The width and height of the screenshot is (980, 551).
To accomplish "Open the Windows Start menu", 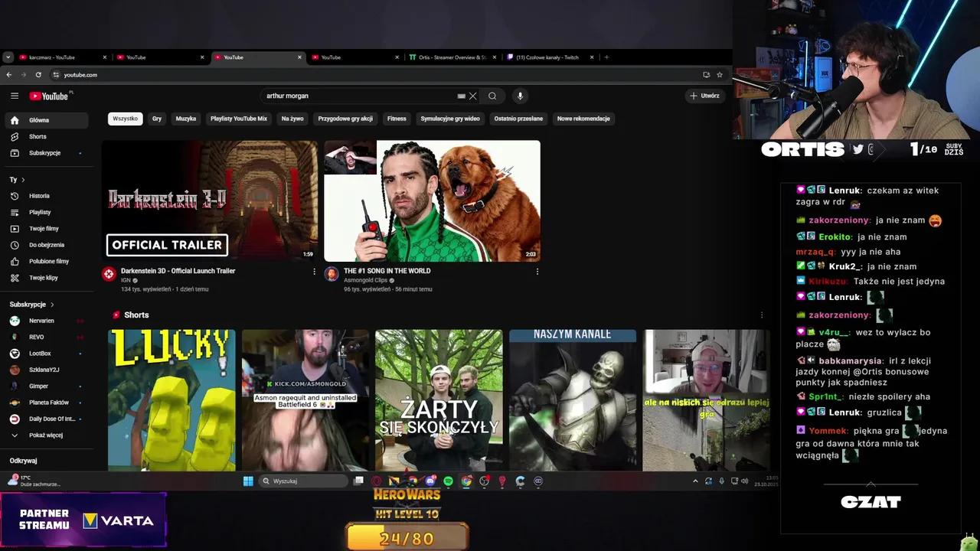I will pyautogui.click(x=248, y=481).
